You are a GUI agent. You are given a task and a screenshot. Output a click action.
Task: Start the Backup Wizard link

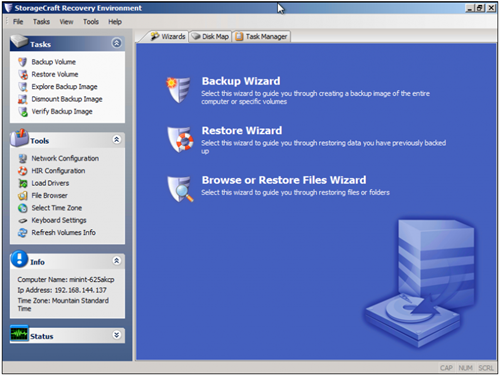241,81
